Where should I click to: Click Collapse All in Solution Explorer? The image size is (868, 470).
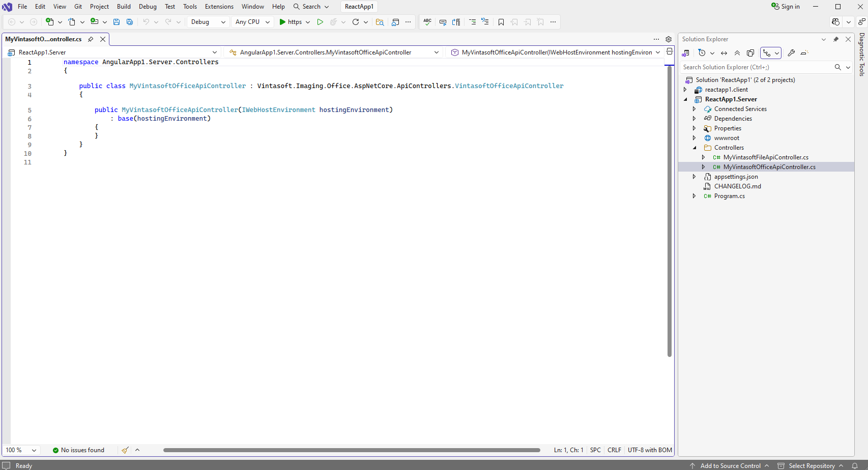tap(737, 53)
